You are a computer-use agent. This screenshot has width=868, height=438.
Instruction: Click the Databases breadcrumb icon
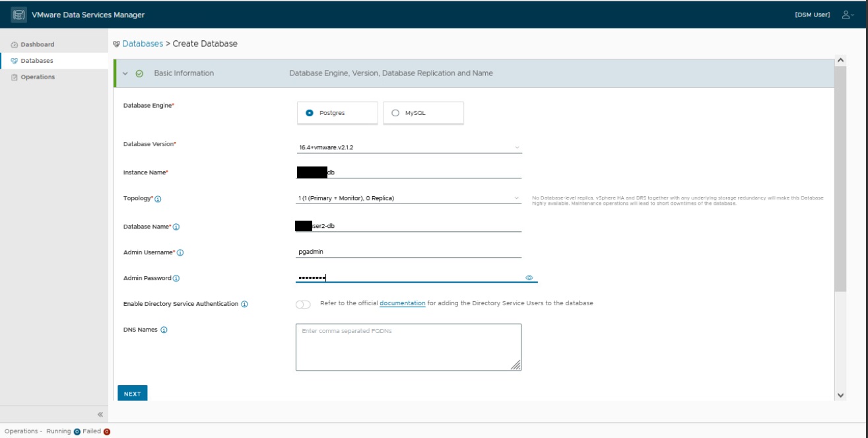click(x=117, y=44)
